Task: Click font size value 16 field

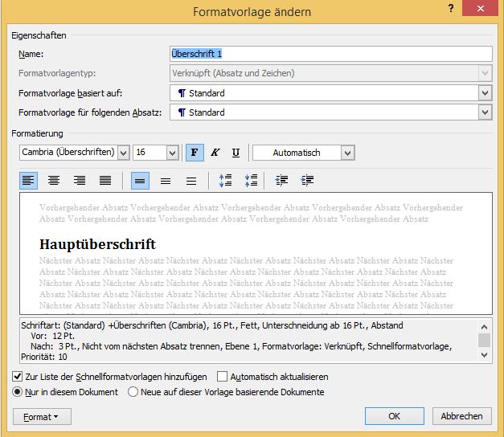Action: 150,153
